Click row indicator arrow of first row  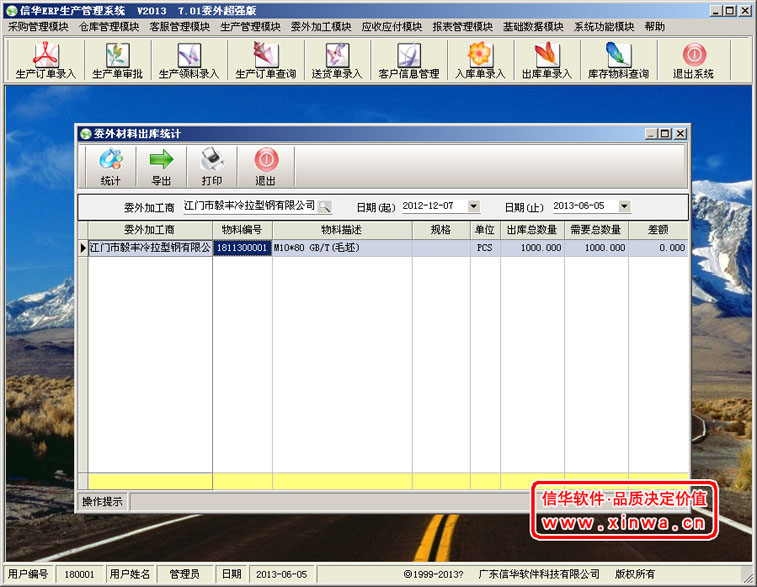[83, 248]
